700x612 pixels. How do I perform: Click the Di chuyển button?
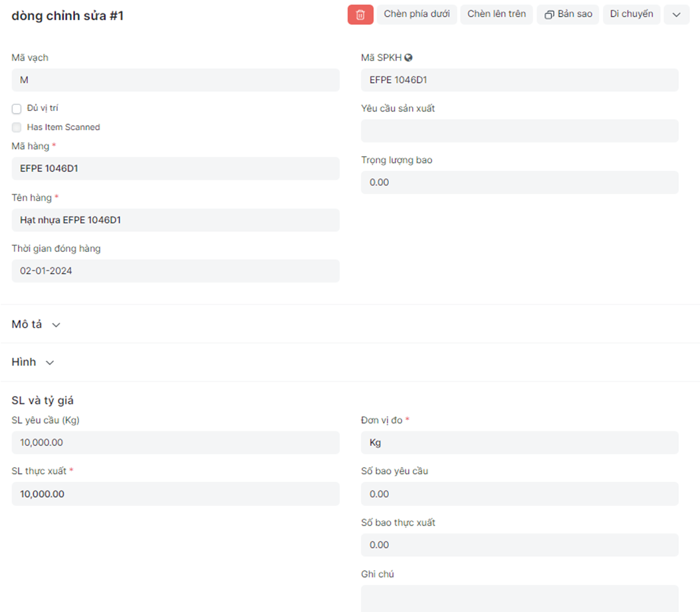click(x=632, y=15)
